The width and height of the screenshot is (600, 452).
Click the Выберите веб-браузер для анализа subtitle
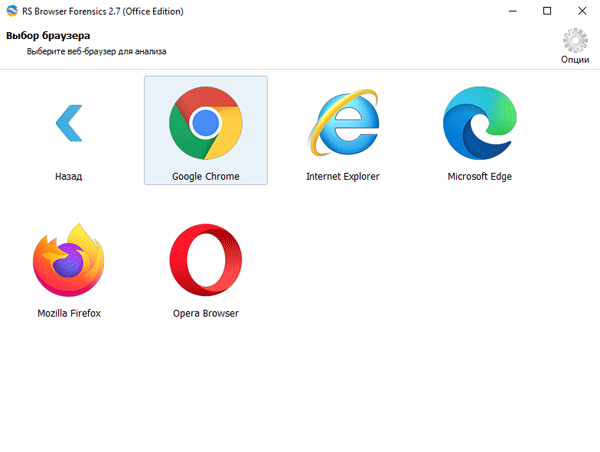tap(96, 51)
